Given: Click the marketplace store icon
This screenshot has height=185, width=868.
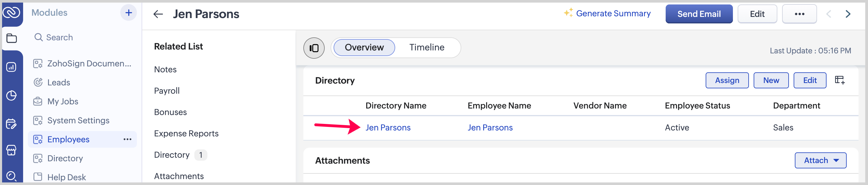Looking at the screenshot, I should click(x=12, y=150).
